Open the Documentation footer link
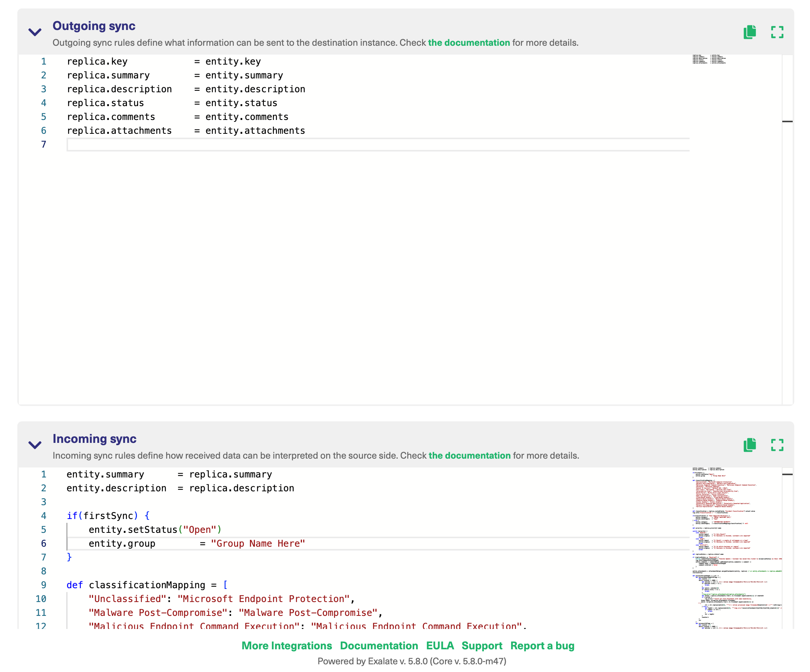Screen dimensions: 810x672 [x=379, y=646]
